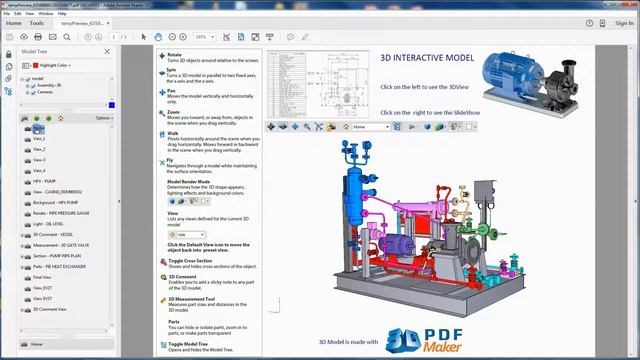This screenshot has height=360, width=640.
Task: Open the File menu
Action: (7, 13)
